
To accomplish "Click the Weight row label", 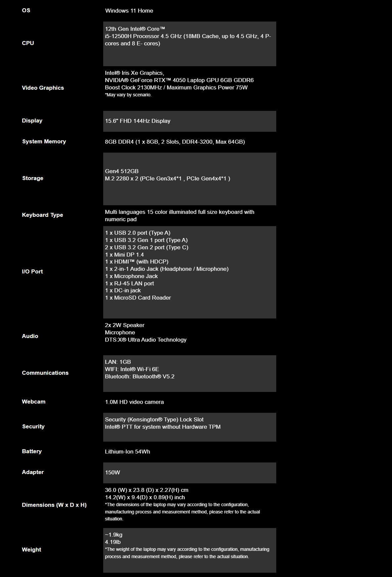I will coord(31,550).
